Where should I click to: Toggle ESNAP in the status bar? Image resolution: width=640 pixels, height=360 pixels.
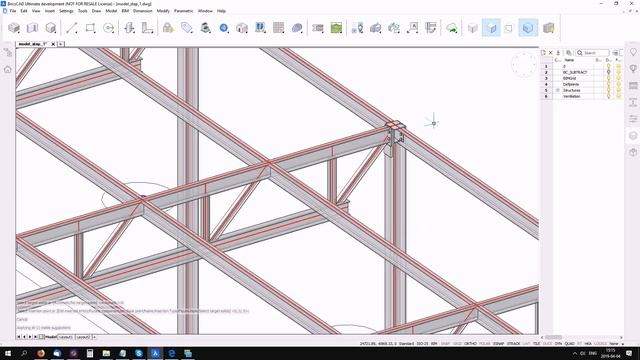498,344
